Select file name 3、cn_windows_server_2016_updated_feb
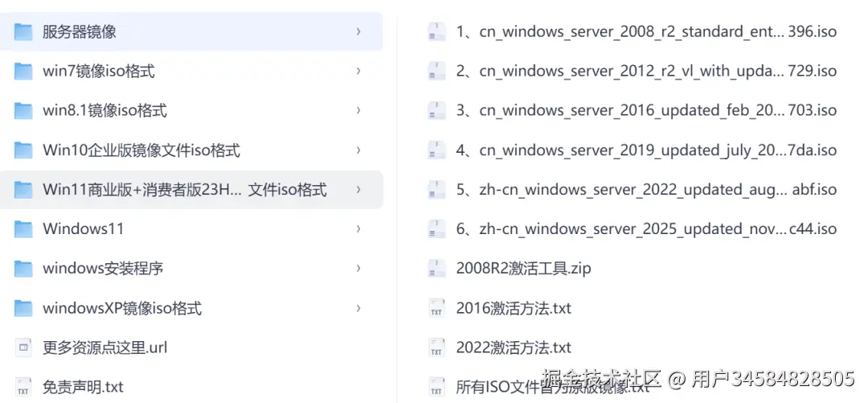Viewport: 868px width, 403px height. point(646,111)
